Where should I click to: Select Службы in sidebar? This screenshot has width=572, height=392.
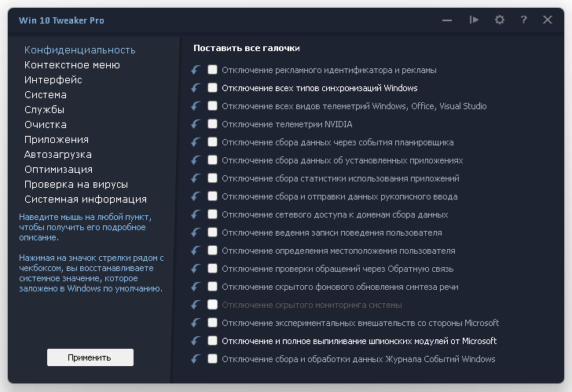pos(45,110)
